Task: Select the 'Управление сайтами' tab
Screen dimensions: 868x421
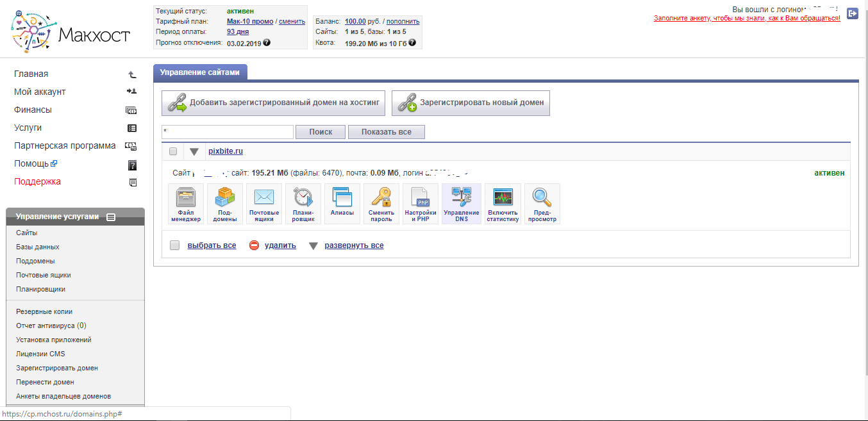Action: coord(200,72)
